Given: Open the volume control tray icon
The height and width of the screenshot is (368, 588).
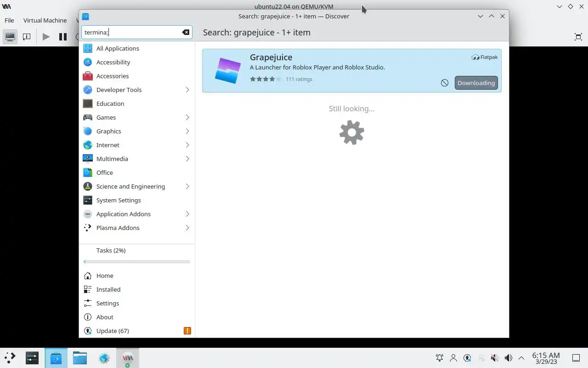Looking at the screenshot, I should coord(509,358).
